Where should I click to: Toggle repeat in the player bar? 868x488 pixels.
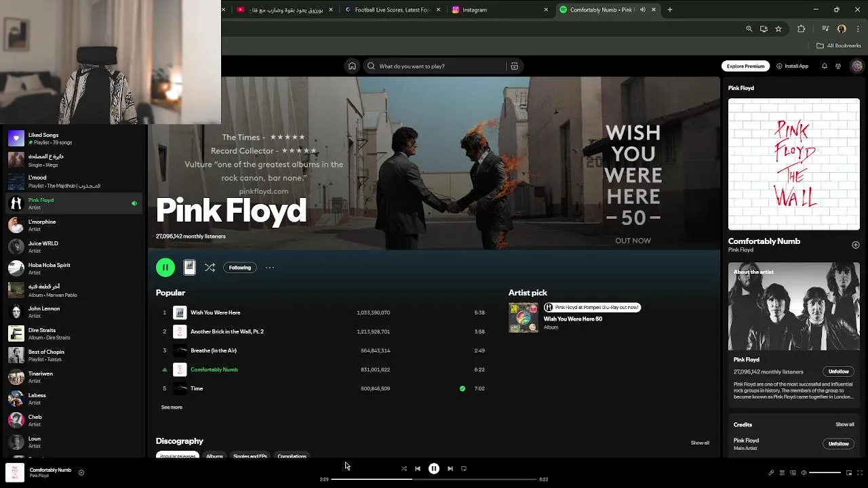point(464,468)
